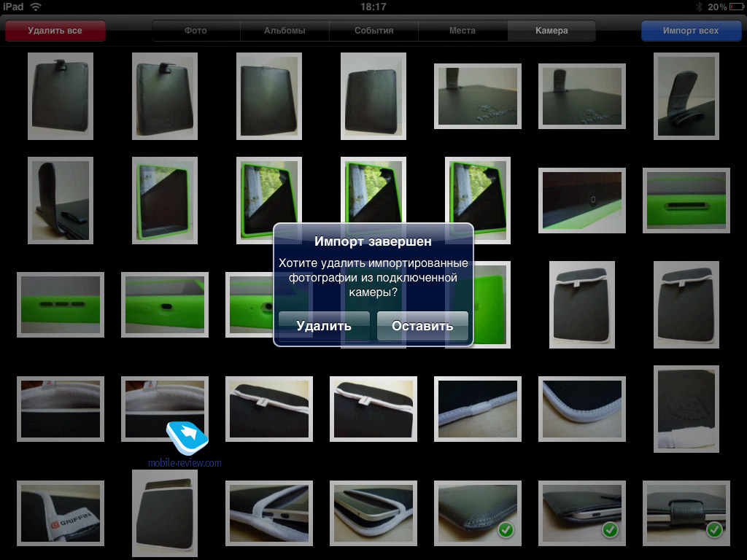
Task: Select third photo in the top row
Action: (269, 96)
